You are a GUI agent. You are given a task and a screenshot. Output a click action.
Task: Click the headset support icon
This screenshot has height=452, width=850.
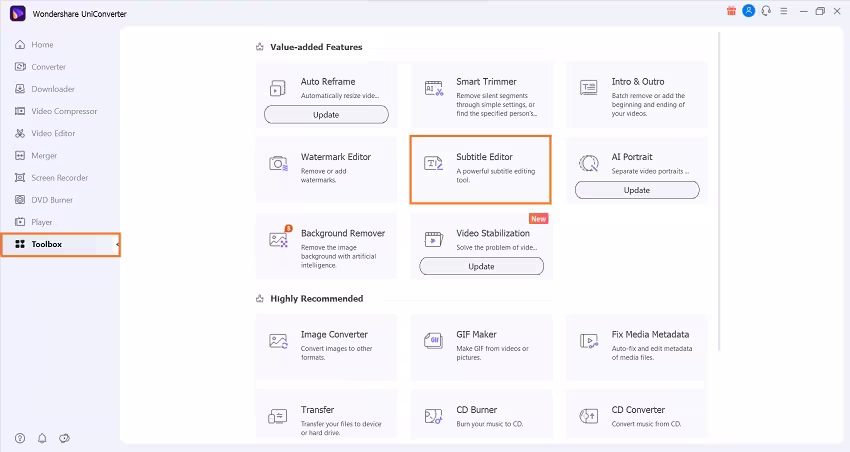point(766,11)
